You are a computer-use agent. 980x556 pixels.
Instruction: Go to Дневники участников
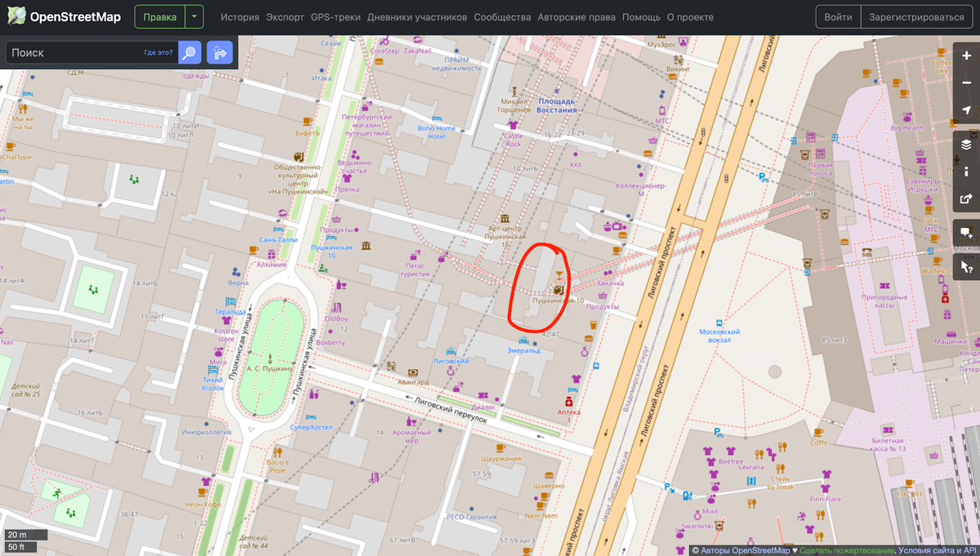coord(417,17)
